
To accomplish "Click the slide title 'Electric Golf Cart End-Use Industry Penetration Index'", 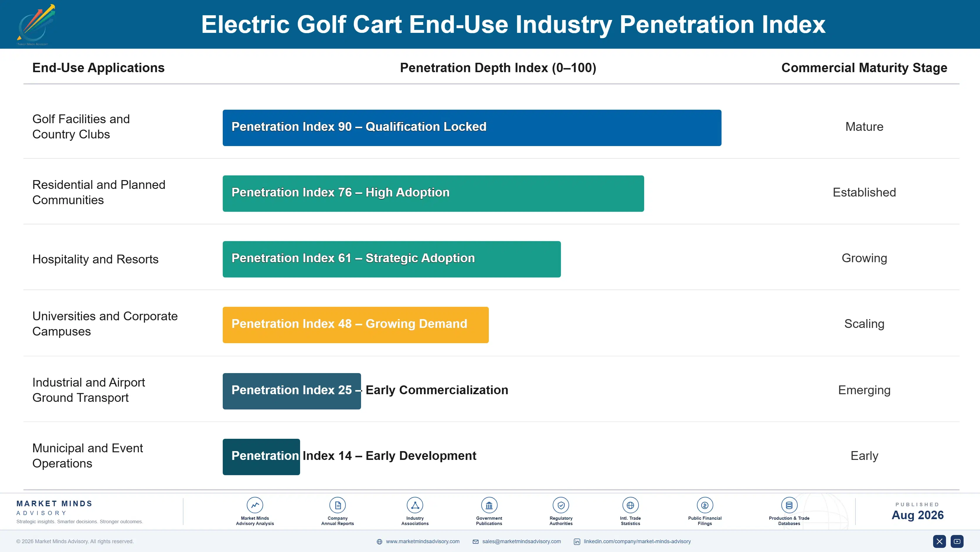I will pos(513,24).
